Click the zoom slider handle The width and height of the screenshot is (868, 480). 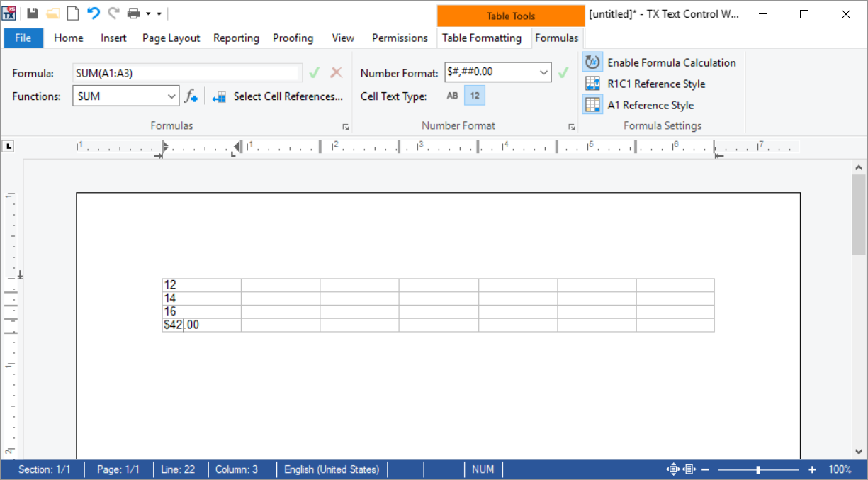758,469
